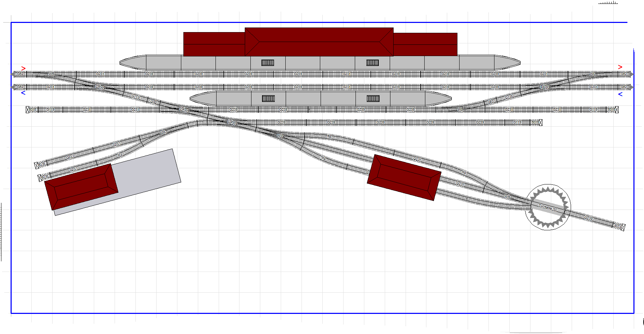The height and width of the screenshot is (334, 644).
Task: Select the central station building roof
Action: click(319, 42)
